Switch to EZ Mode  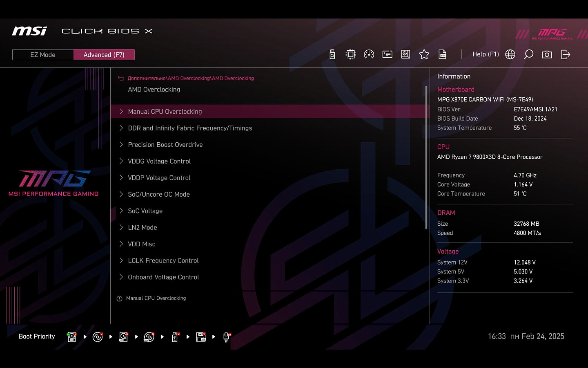click(x=43, y=55)
